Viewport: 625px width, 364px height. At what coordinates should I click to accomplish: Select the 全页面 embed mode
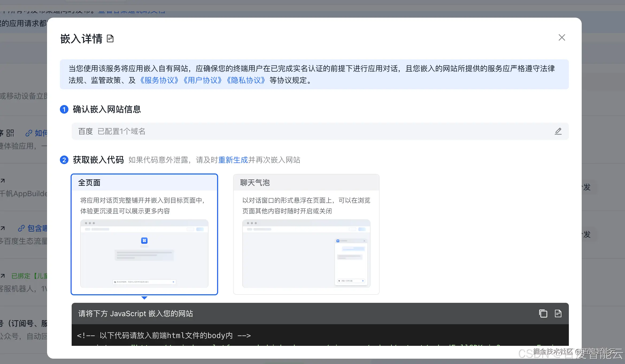click(144, 234)
